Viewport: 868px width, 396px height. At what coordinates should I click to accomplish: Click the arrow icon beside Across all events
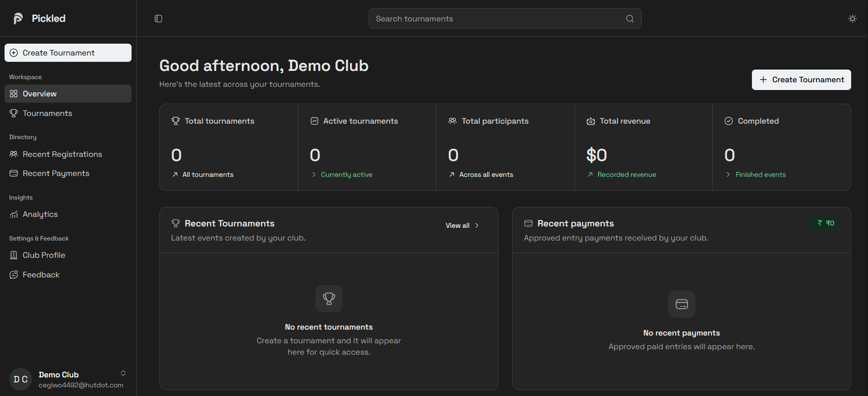452,175
